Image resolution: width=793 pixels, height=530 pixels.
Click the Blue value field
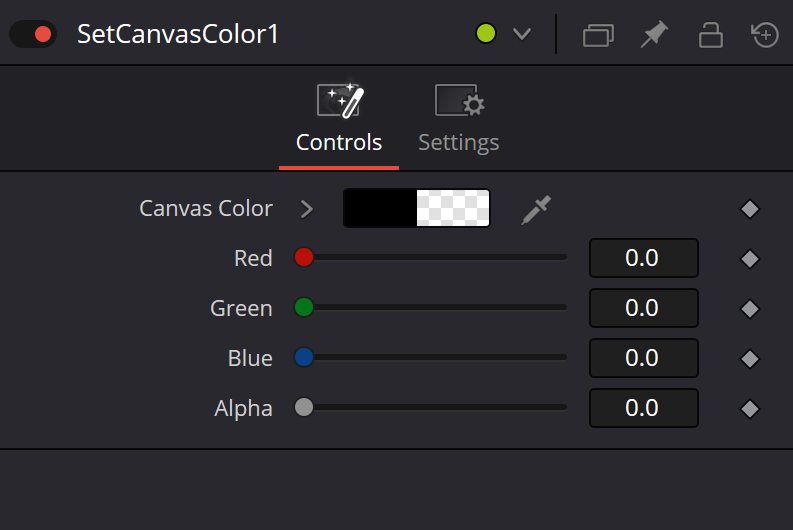(644, 358)
